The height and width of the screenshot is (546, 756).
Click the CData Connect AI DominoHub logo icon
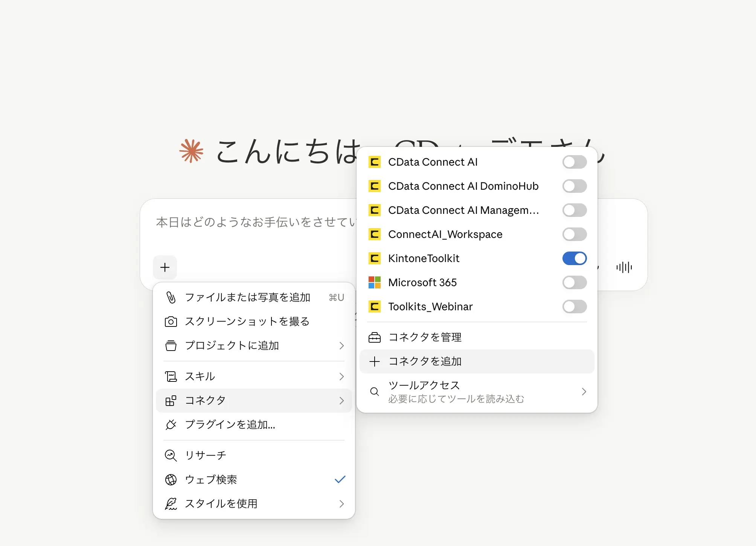tap(375, 186)
